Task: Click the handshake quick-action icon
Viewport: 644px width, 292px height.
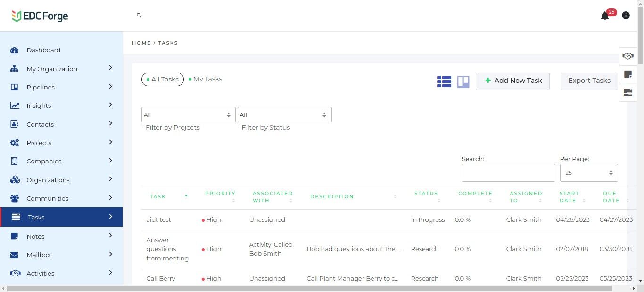Action: click(627, 56)
